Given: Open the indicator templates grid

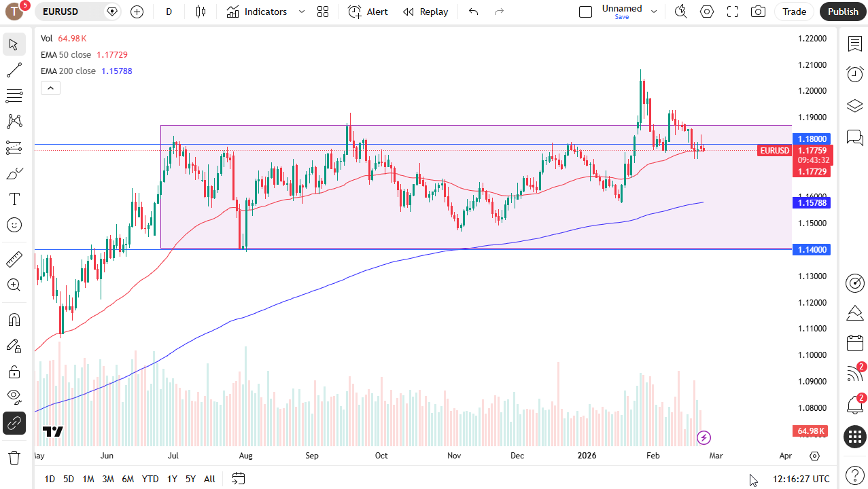Looking at the screenshot, I should click(x=323, y=12).
